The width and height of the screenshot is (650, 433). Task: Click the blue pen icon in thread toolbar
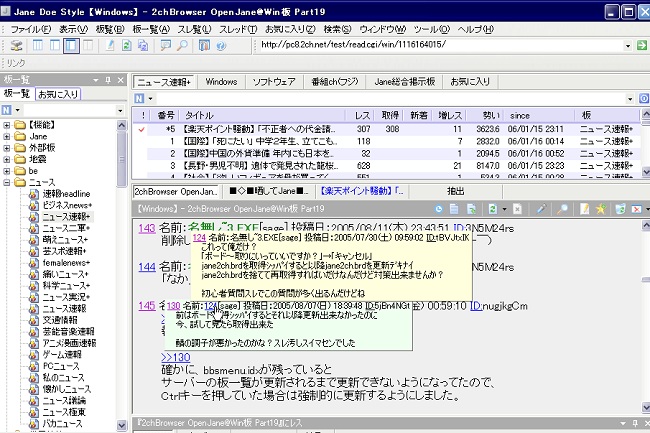click(541, 209)
